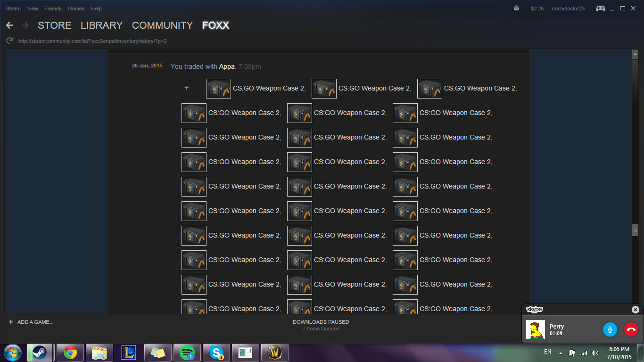Open the Friends menu
The height and width of the screenshot is (362, 644).
53,8
